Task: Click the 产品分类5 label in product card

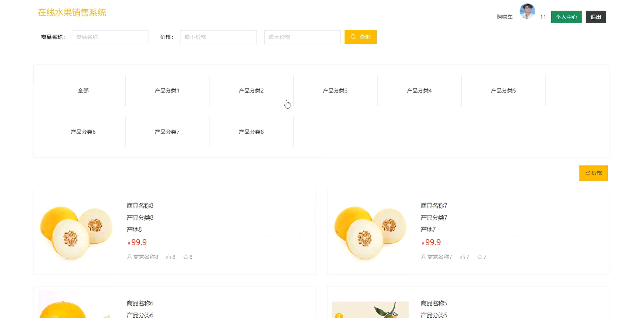Action: pos(434,315)
